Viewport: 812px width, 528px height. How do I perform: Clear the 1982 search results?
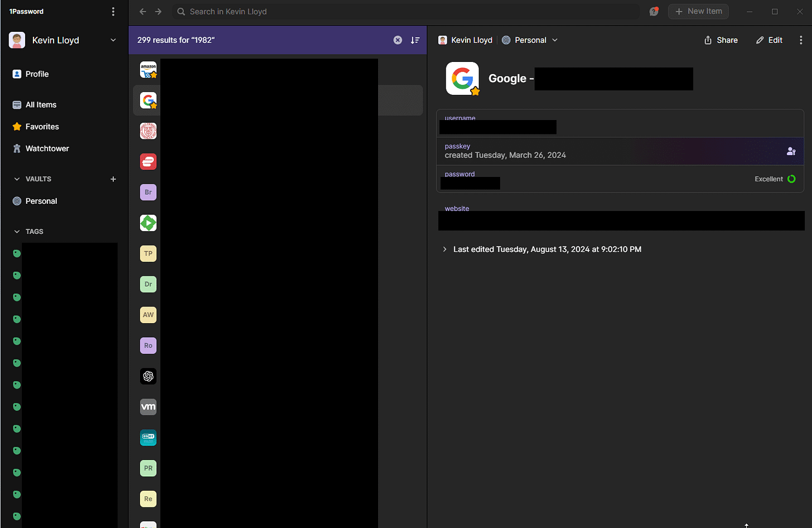pyautogui.click(x=398, y=40)
